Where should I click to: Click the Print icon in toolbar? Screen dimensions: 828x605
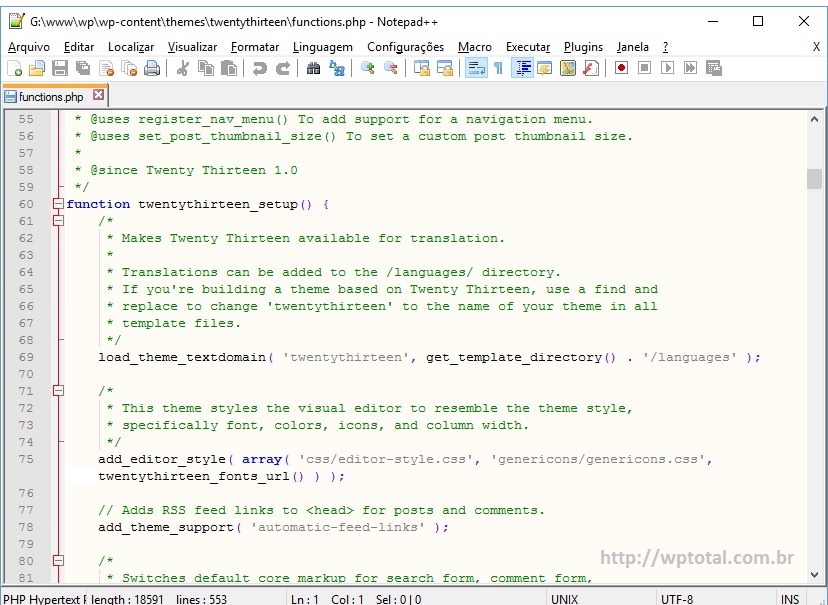[x=152, y=68]
